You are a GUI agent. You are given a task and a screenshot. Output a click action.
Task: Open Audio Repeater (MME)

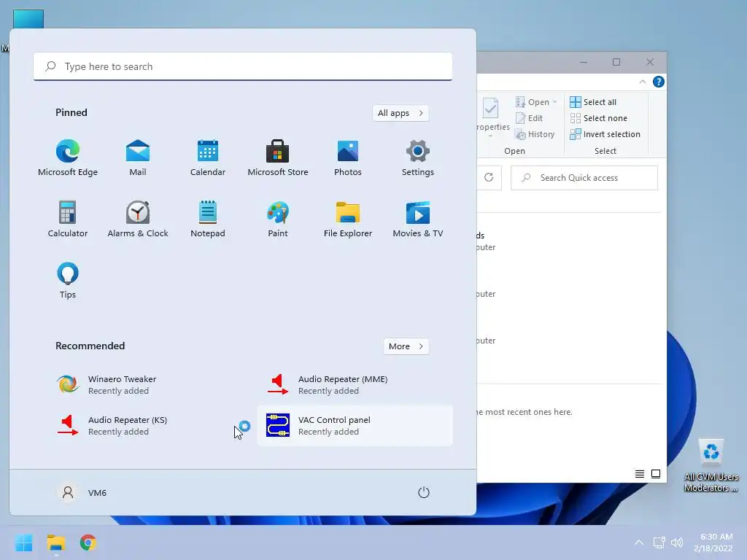tap(355, 385)
